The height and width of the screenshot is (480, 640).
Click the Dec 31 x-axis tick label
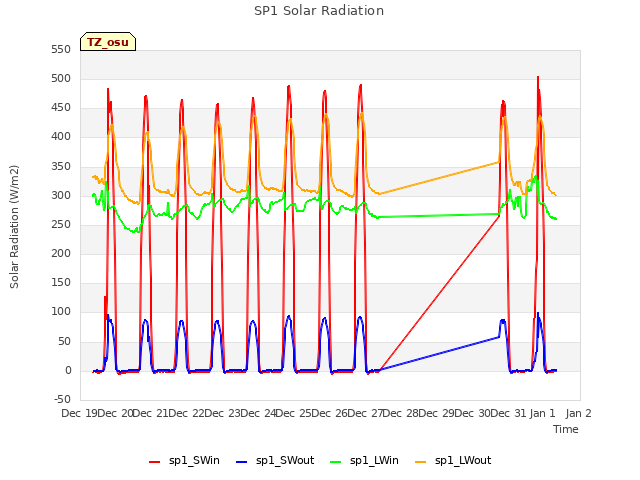[x=508, y=413]
